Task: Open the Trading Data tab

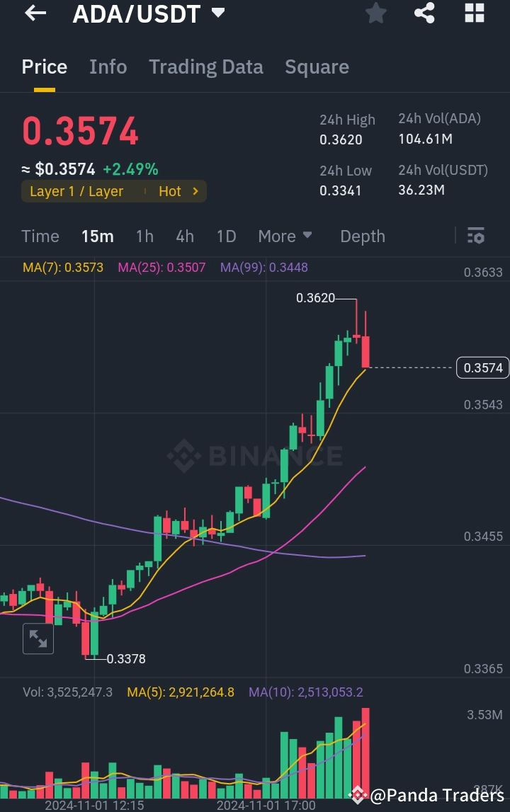Action: click(206, 67)
